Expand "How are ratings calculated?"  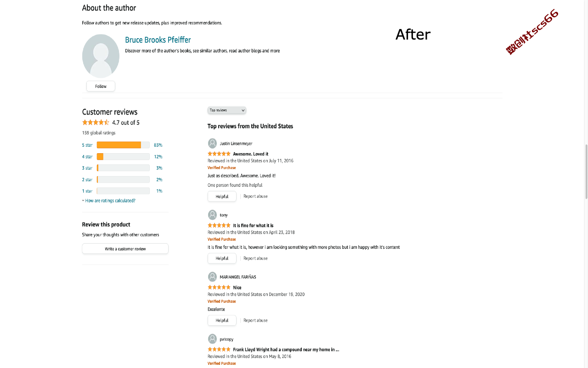pos(109,201)
